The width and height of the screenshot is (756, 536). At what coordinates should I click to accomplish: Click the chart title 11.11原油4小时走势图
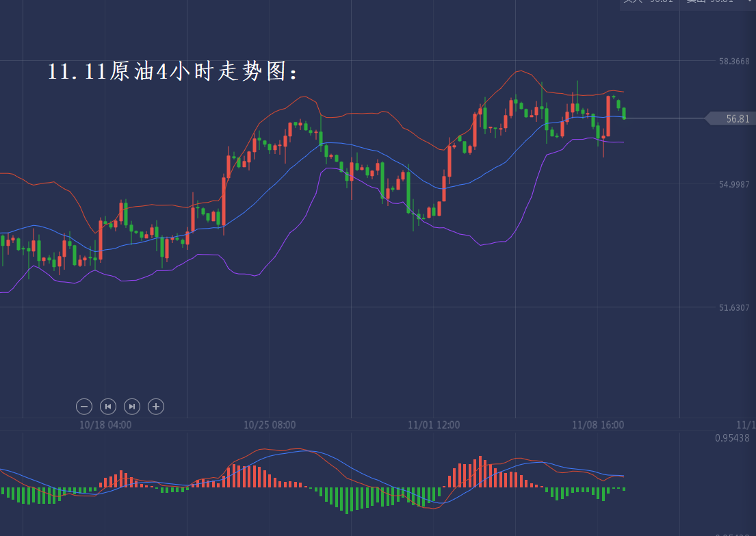point(173,72)
